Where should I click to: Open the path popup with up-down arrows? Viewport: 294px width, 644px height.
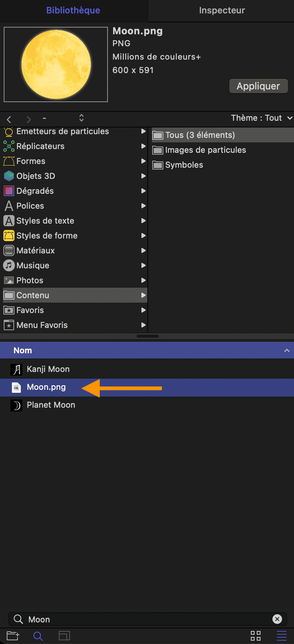82,118
